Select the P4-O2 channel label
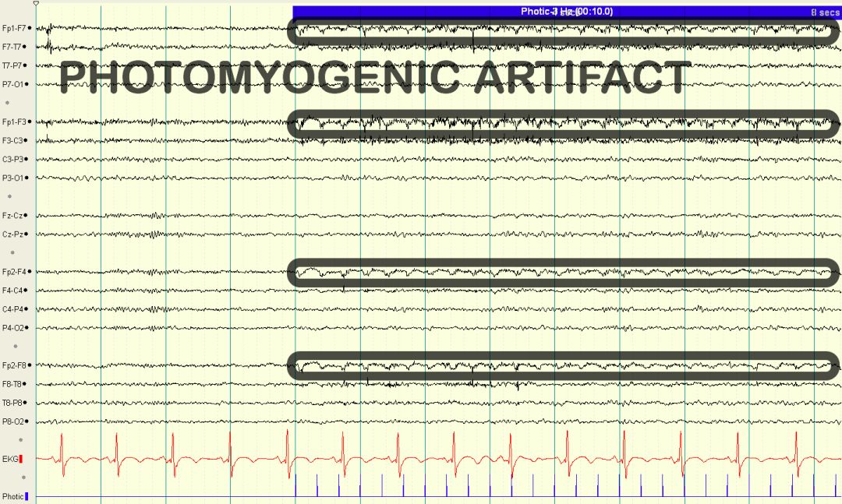Image resolution: width=842 pixels, height=504 pixels. tap(12, 328)
